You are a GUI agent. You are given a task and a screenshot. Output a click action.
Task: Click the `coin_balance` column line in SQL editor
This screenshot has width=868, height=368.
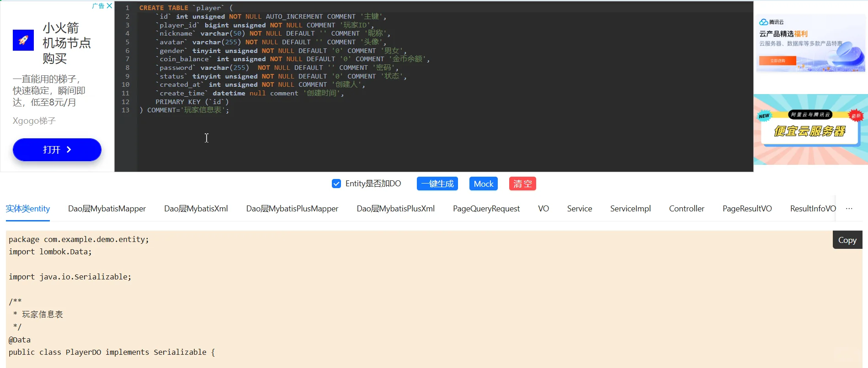(293, 59)
